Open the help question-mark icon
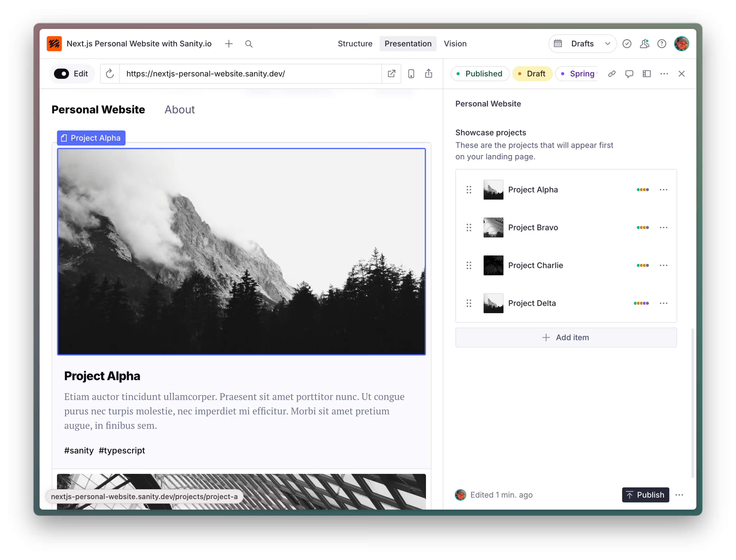 (662, 44)
